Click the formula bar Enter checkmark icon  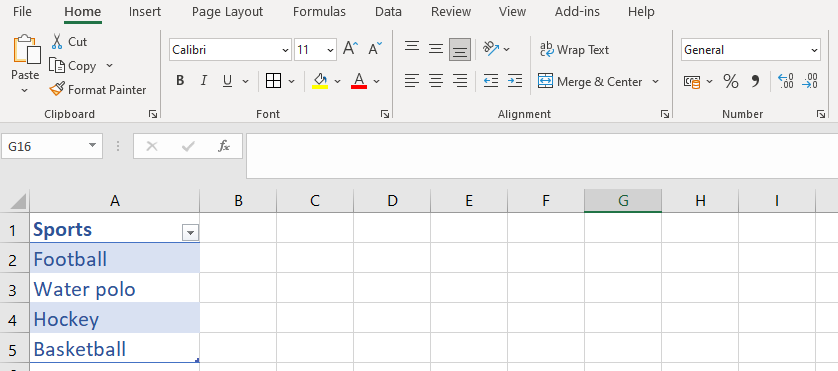click(188, 146)
